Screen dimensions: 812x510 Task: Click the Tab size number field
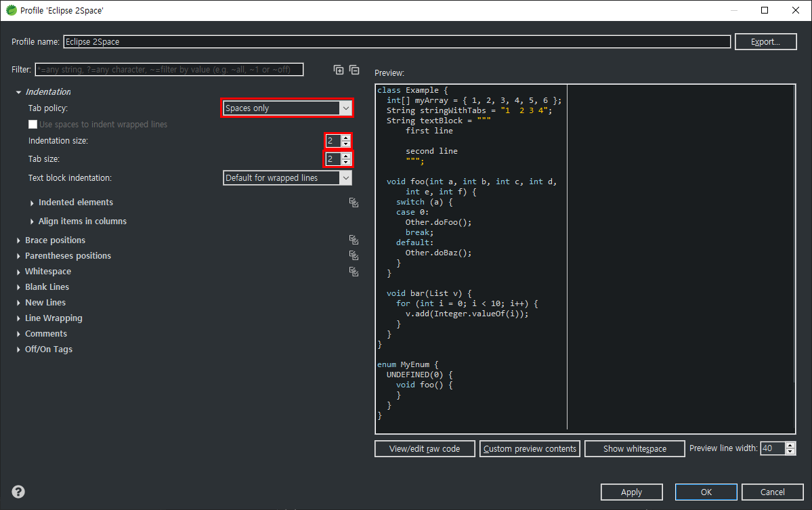333,159
